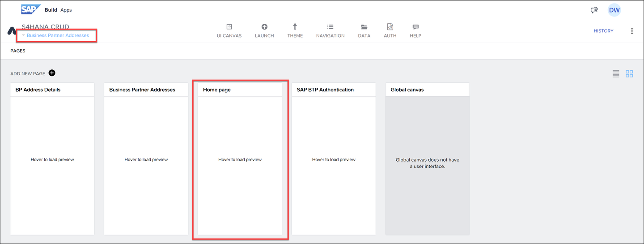Open the BP Address Details page card

tap(52, 159)
